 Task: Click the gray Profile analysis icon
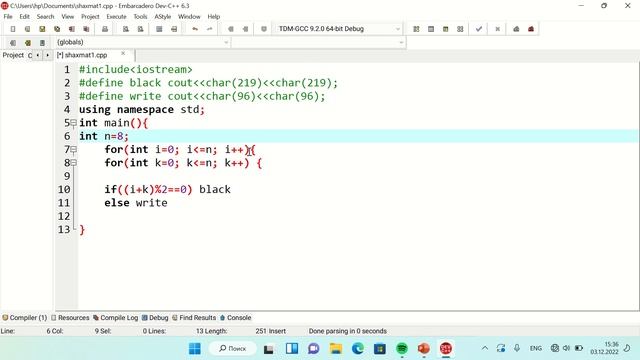coord(516,29)
